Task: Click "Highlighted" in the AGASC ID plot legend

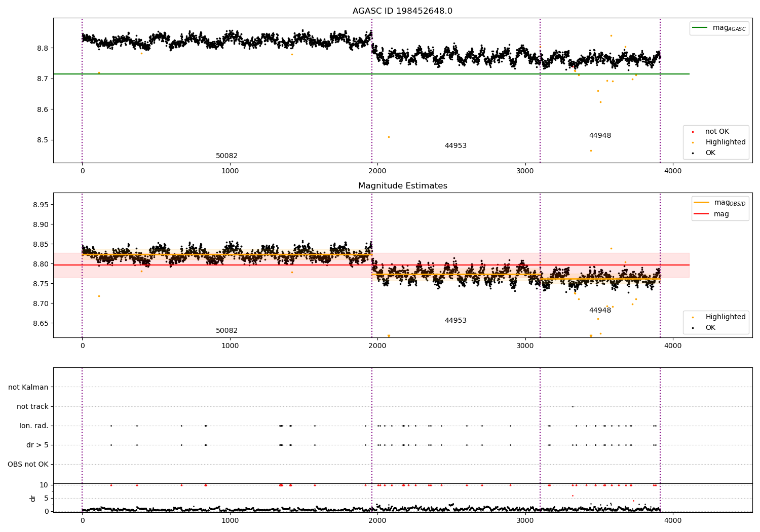Action: [725, 142]
